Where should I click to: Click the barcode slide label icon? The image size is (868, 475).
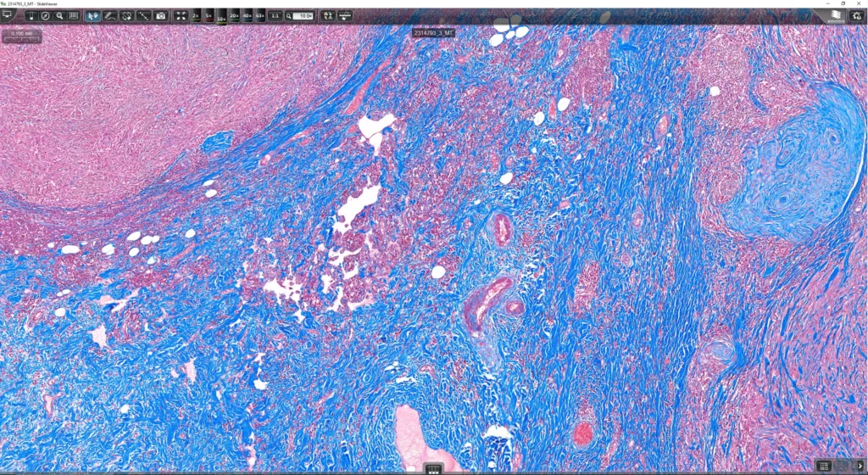(74, 16)
